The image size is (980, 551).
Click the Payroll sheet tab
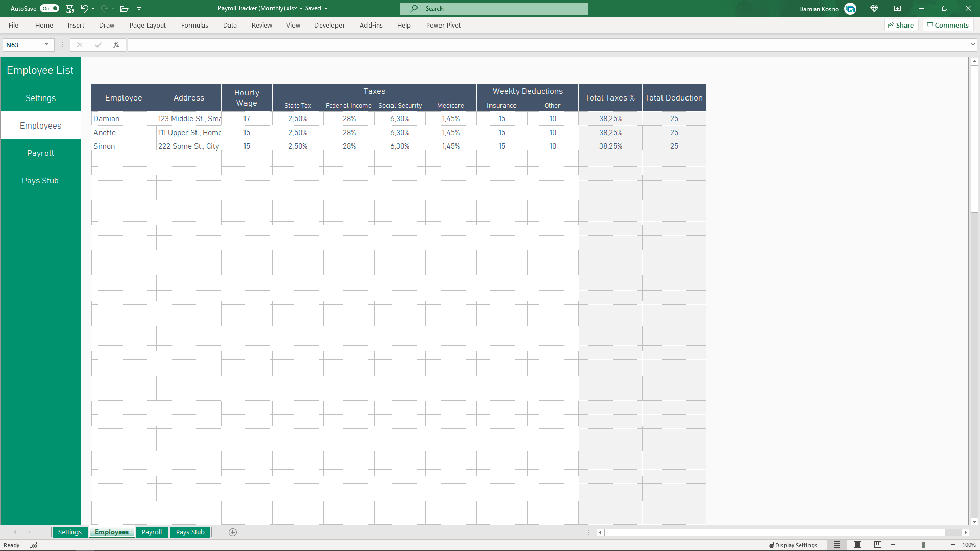pyautogui.click(x=152, y=532)
